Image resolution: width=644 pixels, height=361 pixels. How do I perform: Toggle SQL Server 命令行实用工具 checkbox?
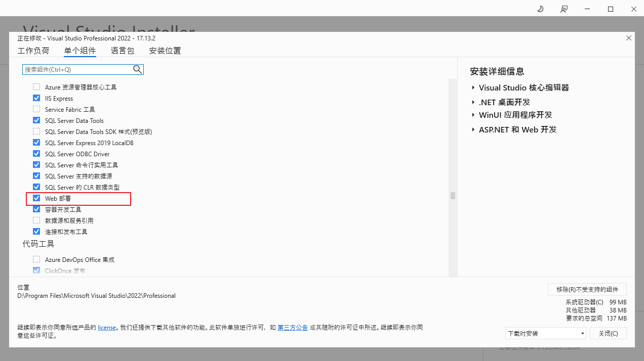click(x=36, y=165)
